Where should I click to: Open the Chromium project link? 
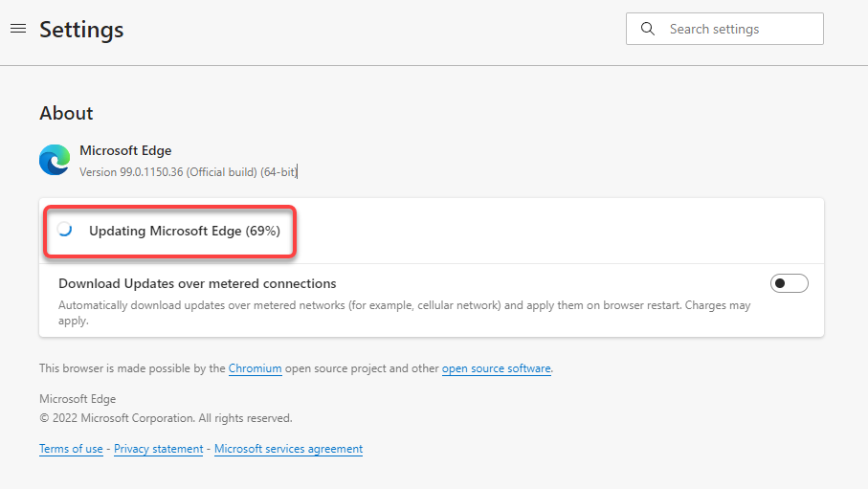coord(255,368)
